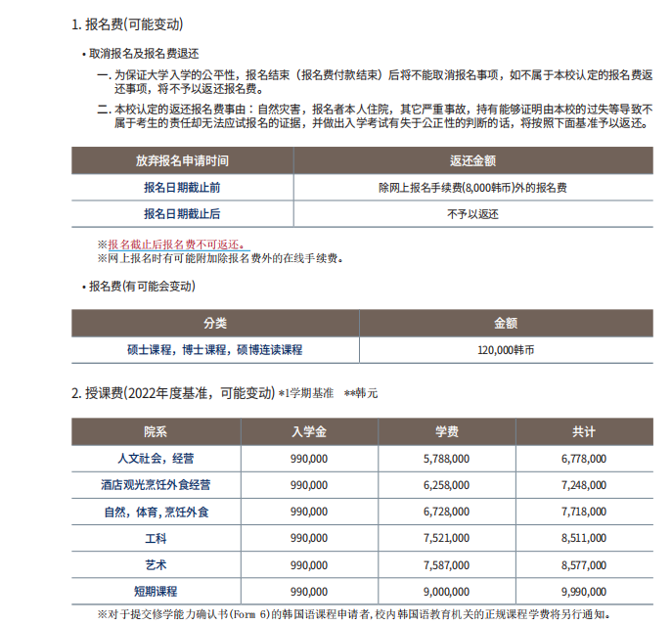Click paragraph "一" about 保证大学入学的公平性
Screen dimensions: 672x625
coord(375,82)
